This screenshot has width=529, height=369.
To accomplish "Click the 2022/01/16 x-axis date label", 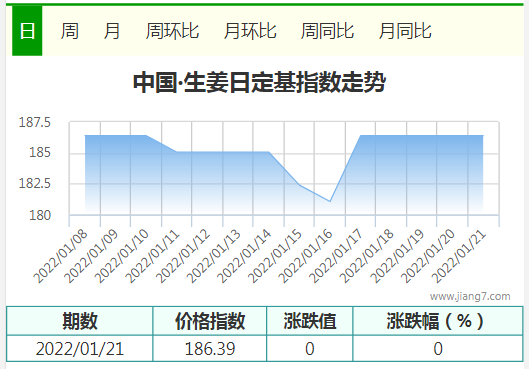I will pos(306,256).
